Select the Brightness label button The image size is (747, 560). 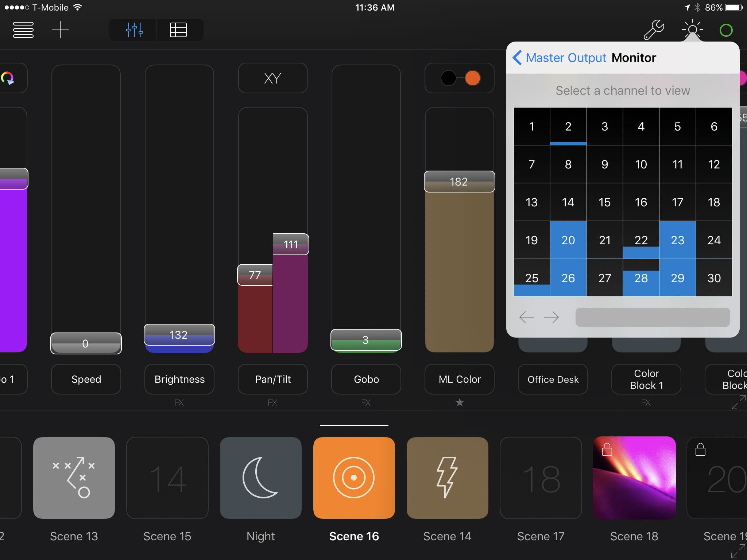(179, 379)
